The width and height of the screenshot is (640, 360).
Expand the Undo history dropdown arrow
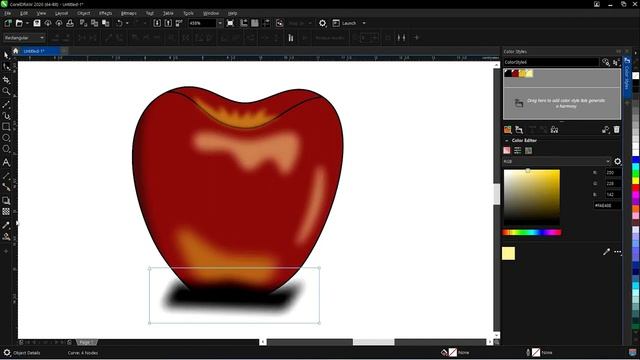[x=127, y=23]
